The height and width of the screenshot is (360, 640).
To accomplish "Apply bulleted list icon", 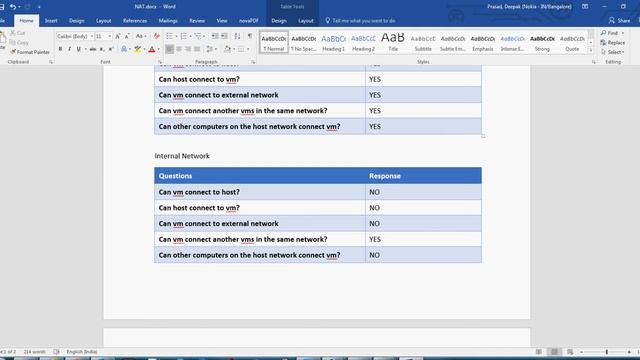I will tap(169, 36).
